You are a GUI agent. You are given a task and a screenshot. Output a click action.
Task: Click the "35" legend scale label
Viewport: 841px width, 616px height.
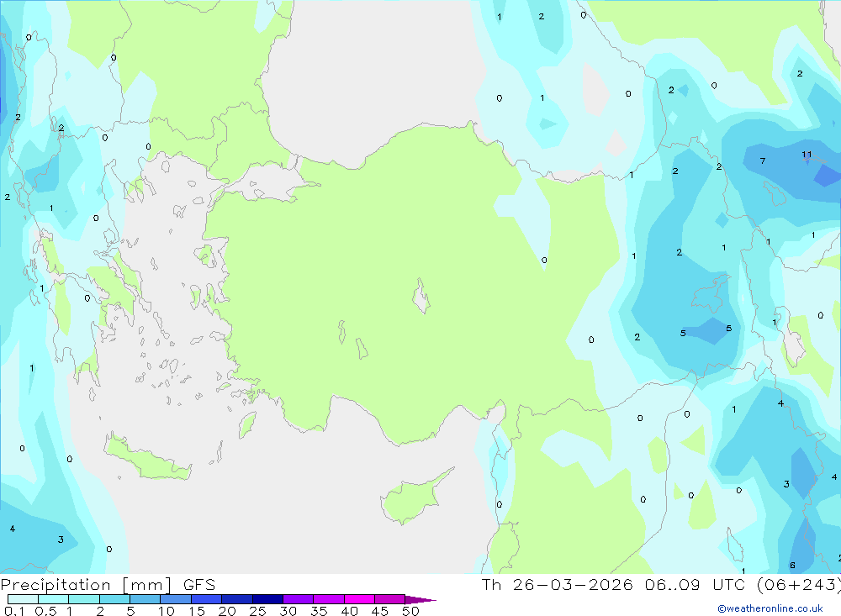tap(319, 611)
